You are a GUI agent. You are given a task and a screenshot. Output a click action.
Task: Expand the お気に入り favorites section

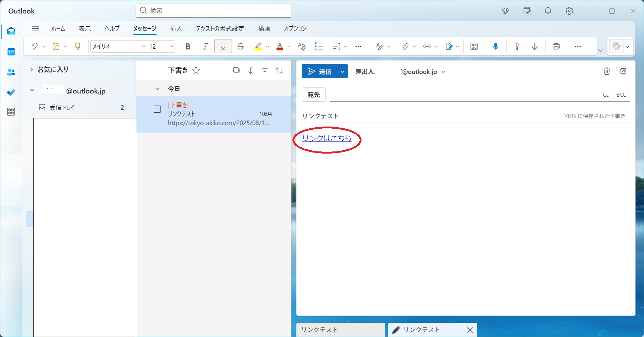[31, 70]
